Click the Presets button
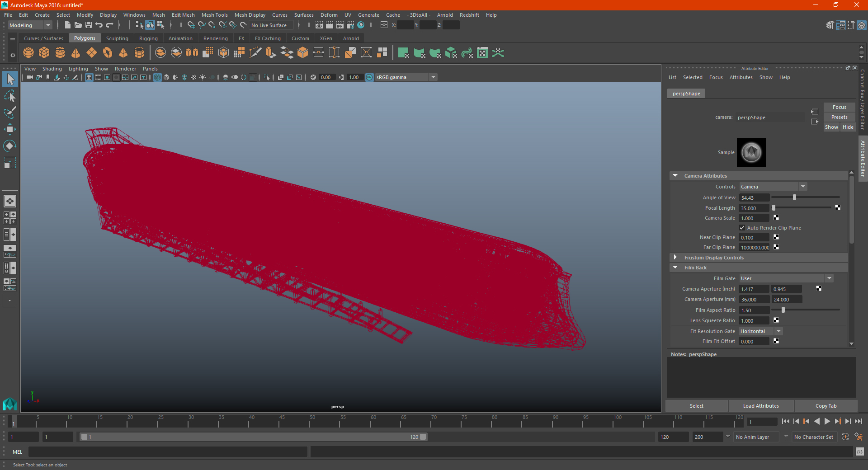 (x=839, y=117)
